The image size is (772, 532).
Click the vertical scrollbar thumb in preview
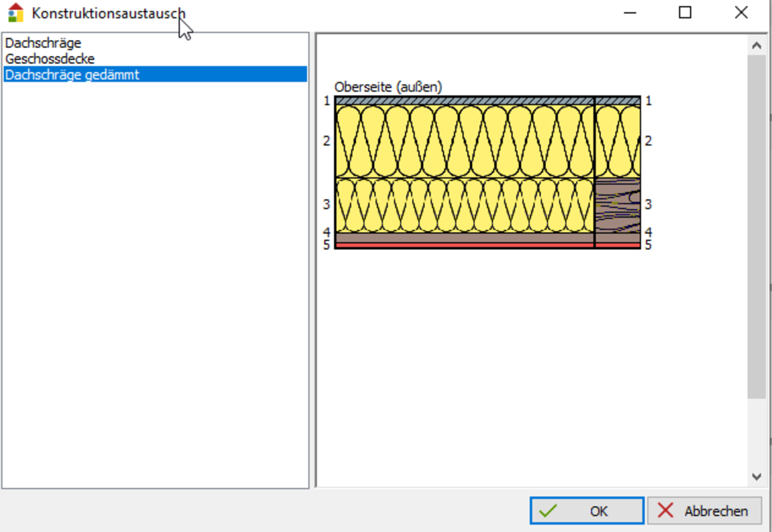pyautogui.click(x=756, y=226)
